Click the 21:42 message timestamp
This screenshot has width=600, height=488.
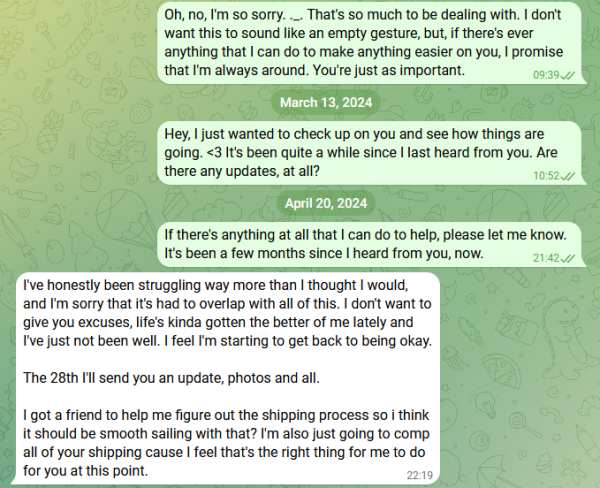point(546,258)
